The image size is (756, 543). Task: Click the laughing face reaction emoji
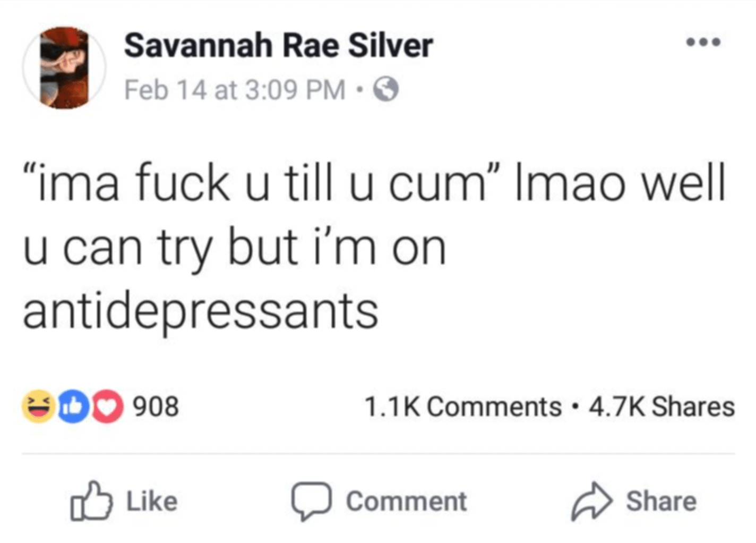point(38,406)
